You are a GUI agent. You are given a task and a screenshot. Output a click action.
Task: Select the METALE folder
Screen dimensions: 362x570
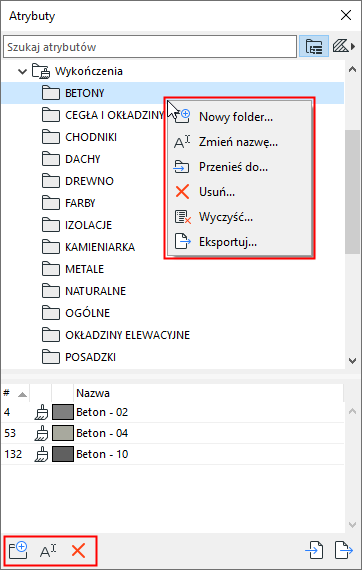click(84, 269)
